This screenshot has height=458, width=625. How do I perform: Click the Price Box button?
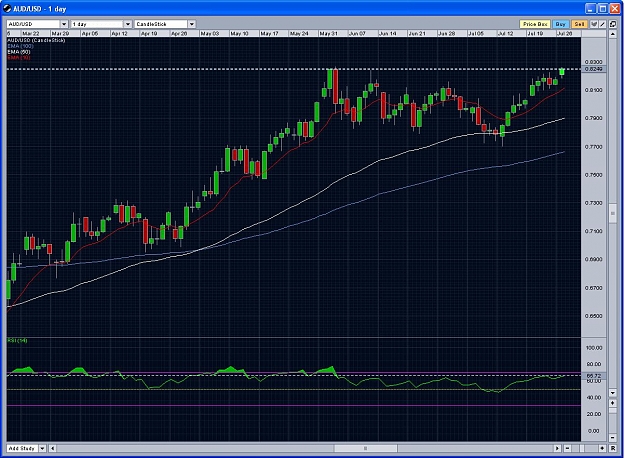click(x=535, y=24)
